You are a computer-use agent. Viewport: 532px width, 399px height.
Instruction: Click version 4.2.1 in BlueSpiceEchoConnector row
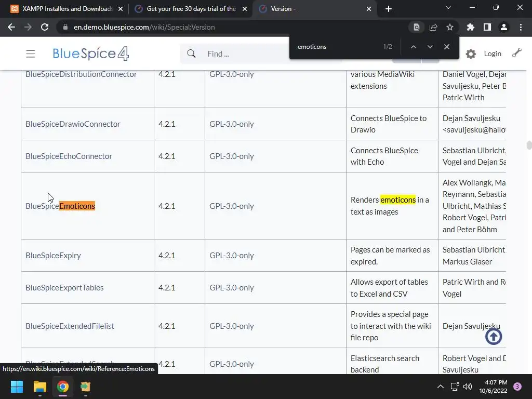tap(167, 156)
